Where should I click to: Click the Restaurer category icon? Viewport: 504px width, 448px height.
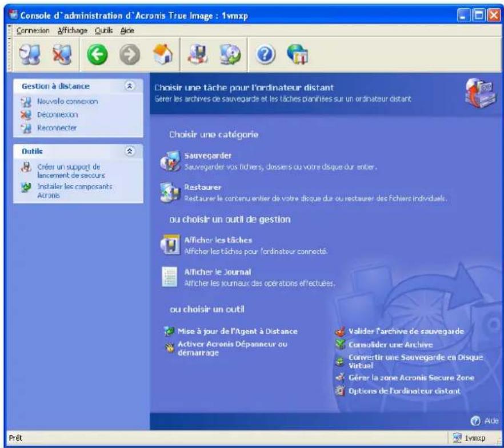tap(170, 193)
